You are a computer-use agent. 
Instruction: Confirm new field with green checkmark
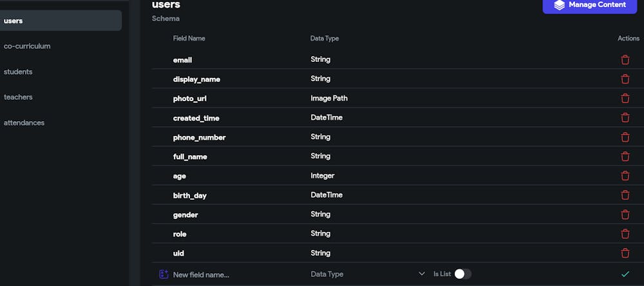[x=625, y=274]
